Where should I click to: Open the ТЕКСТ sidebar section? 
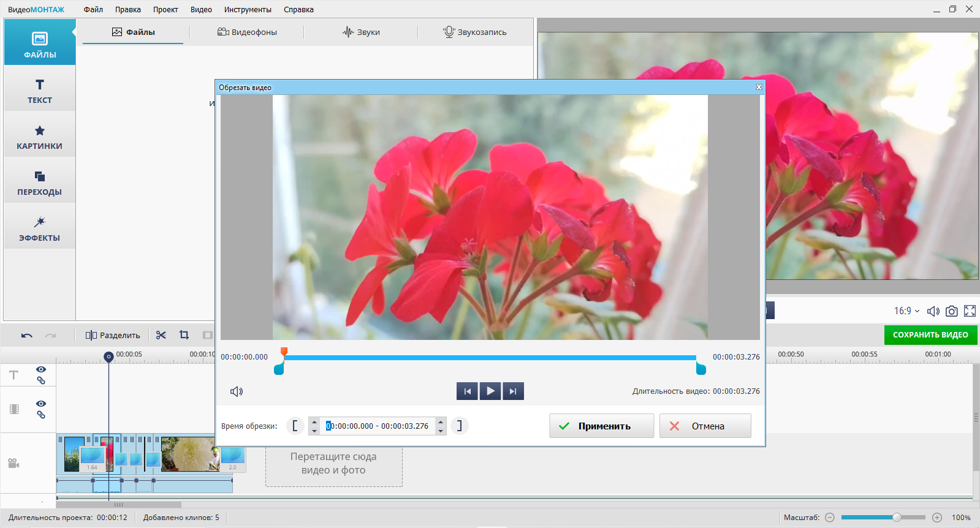pos(40,89)
